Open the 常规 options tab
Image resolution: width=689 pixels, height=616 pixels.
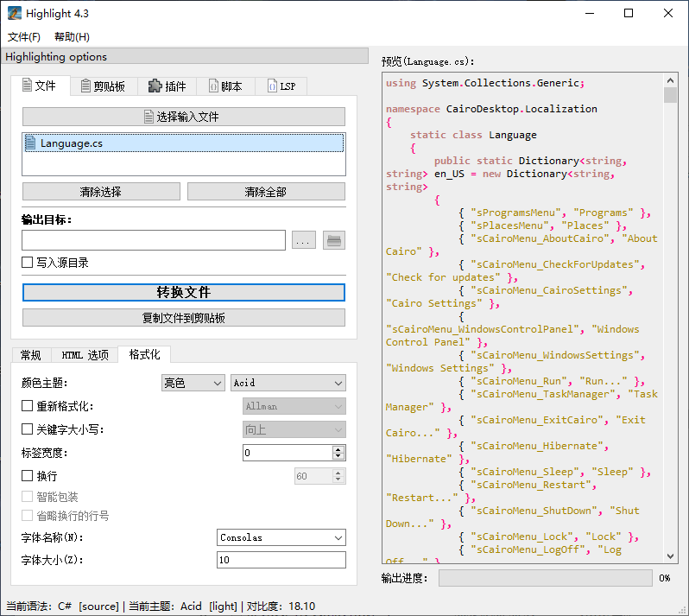31,355
